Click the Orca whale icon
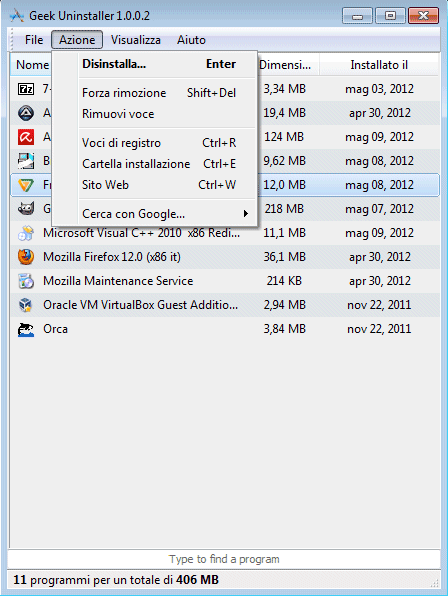This screenshot has width=448, height=596. 26,329
